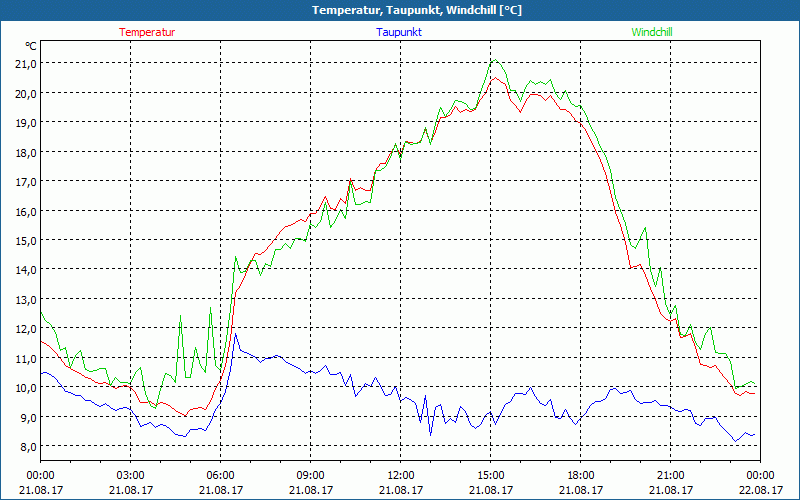
Task: Click the green Windchill legend label
Action: point(652,32)
